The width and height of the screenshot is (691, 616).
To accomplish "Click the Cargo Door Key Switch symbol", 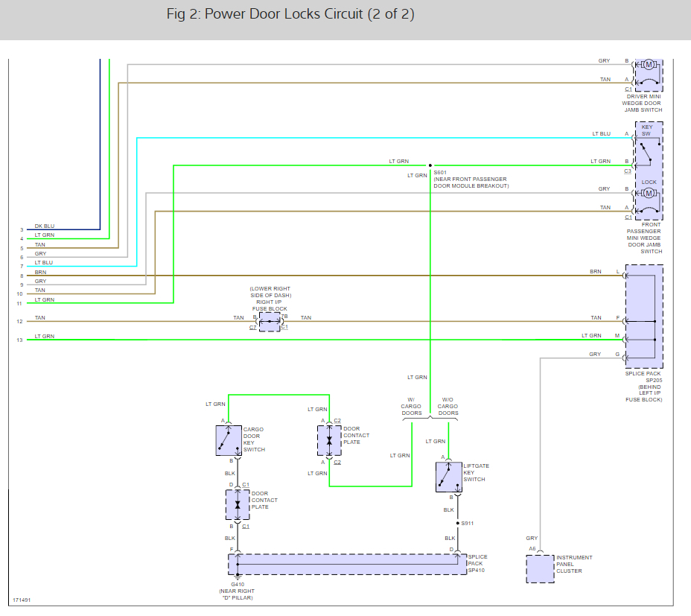I will [228, 440].
